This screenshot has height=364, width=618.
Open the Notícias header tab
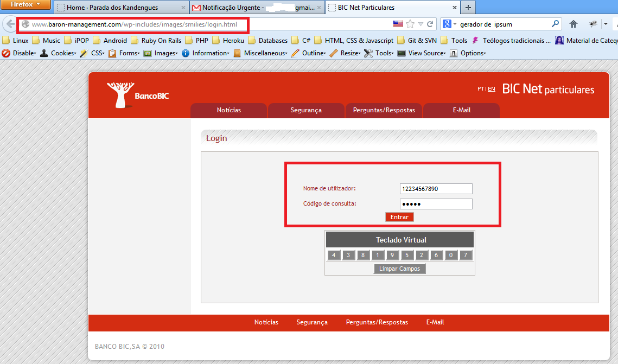coord(228,110)
